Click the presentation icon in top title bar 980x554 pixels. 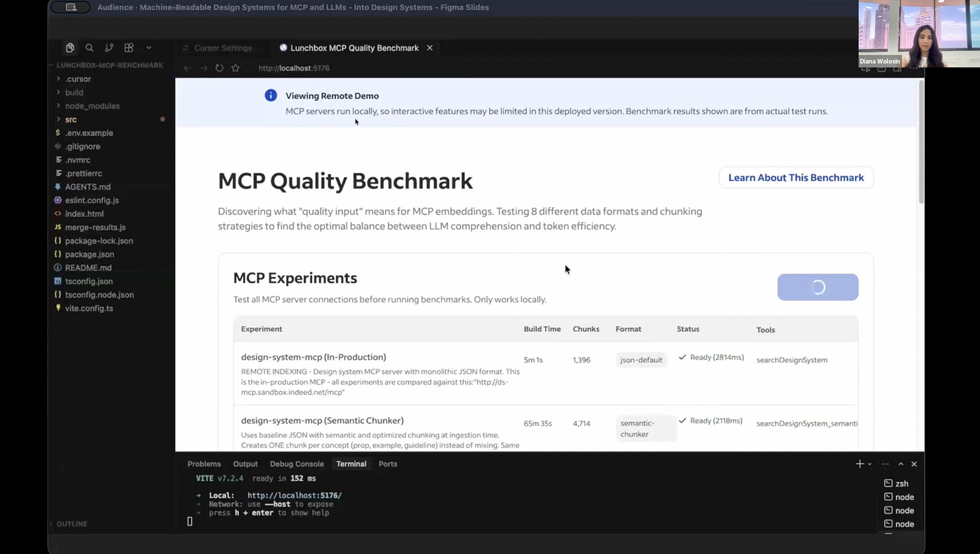pos(71,7)
